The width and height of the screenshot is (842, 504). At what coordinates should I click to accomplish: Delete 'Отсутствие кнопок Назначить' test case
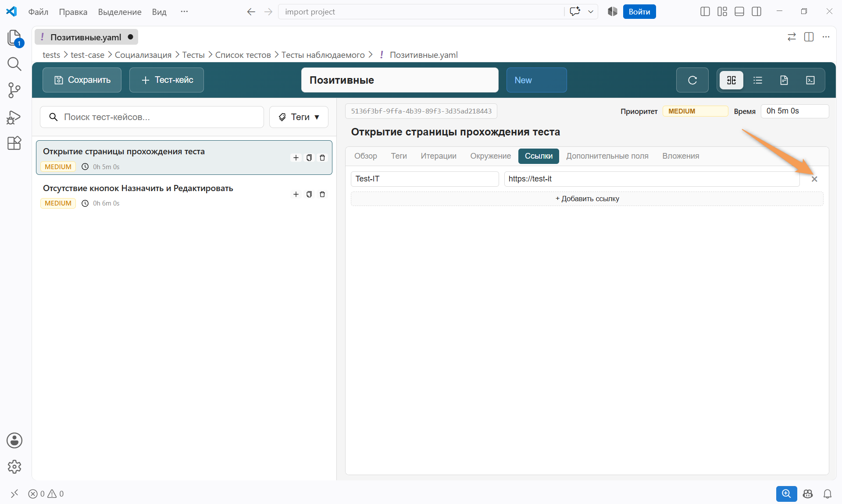pyautogui.click(x=322, y=194)
